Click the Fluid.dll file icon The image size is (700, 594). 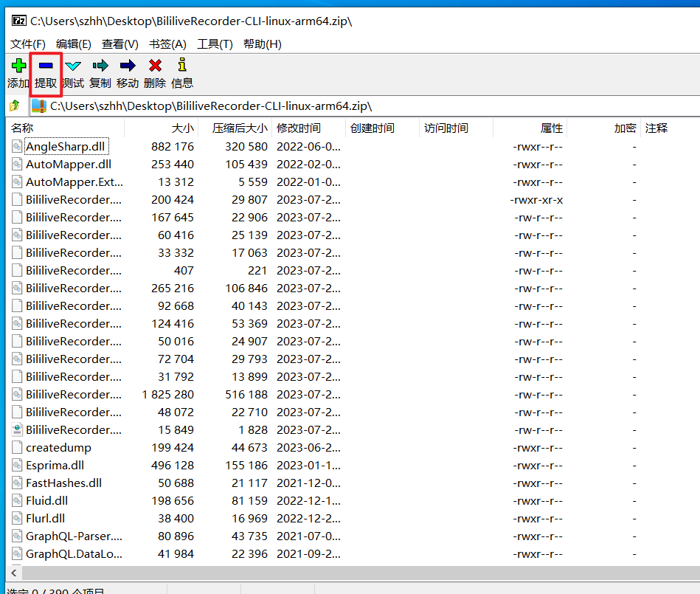coord(17,500)
